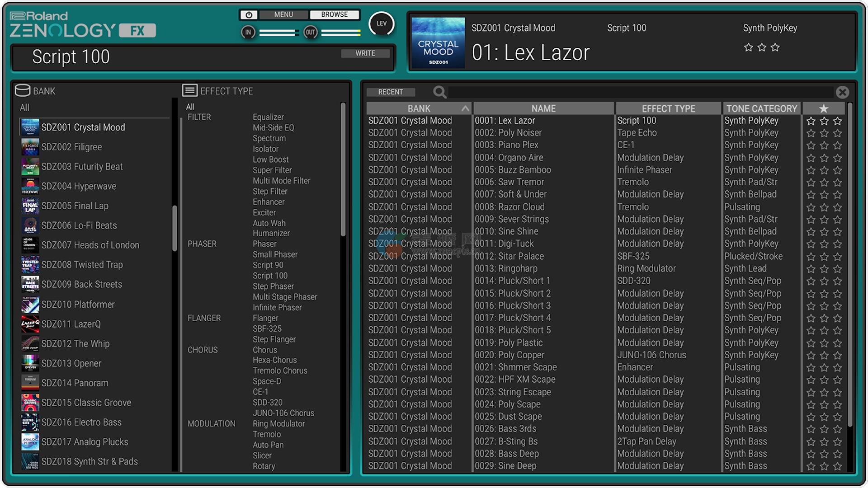This screenshot has width=868, height=488.
Task: Click the IN level knob
Action: [248, 33]
